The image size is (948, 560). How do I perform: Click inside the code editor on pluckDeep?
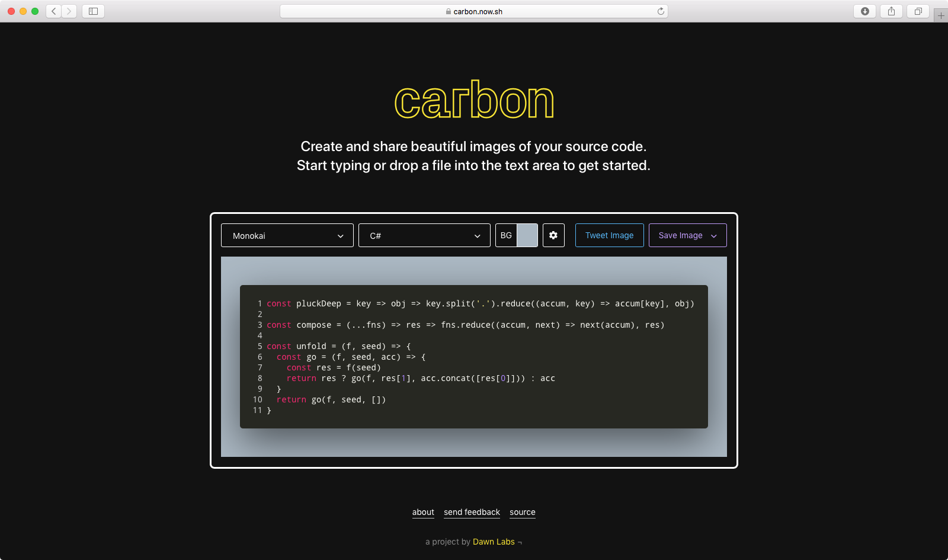(319, 303)
